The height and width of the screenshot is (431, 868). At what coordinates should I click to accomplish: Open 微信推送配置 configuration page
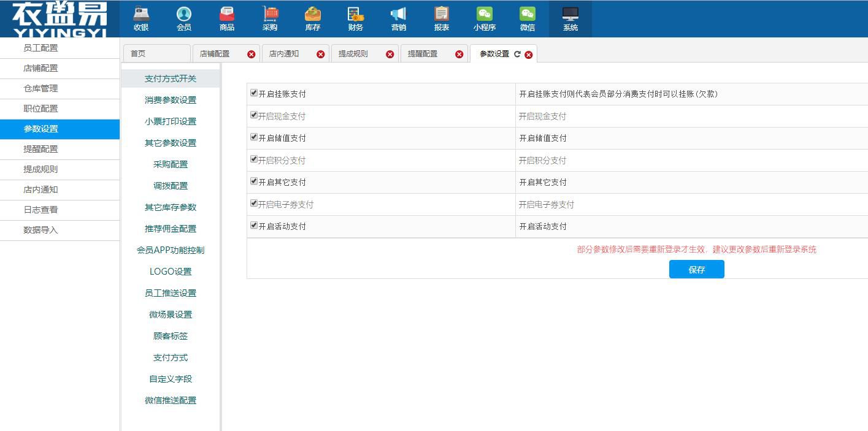click(170, 400)
